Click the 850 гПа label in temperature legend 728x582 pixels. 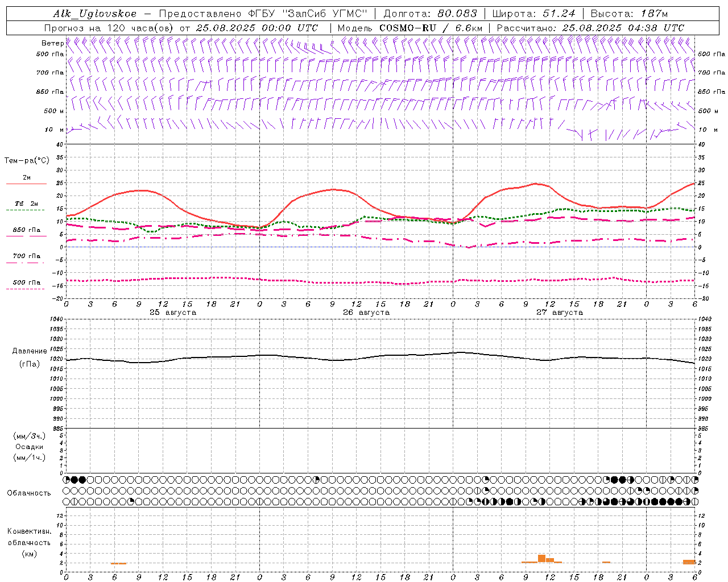coord(27,230)
